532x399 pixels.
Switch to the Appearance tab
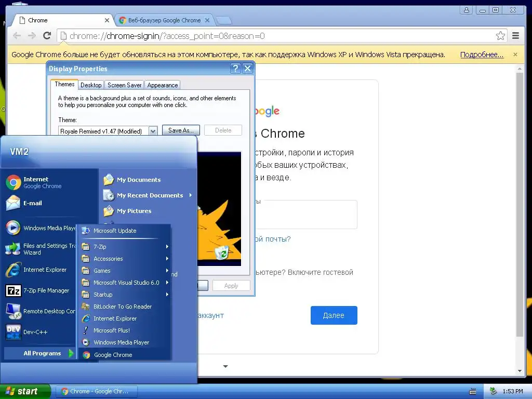[163, 85]
